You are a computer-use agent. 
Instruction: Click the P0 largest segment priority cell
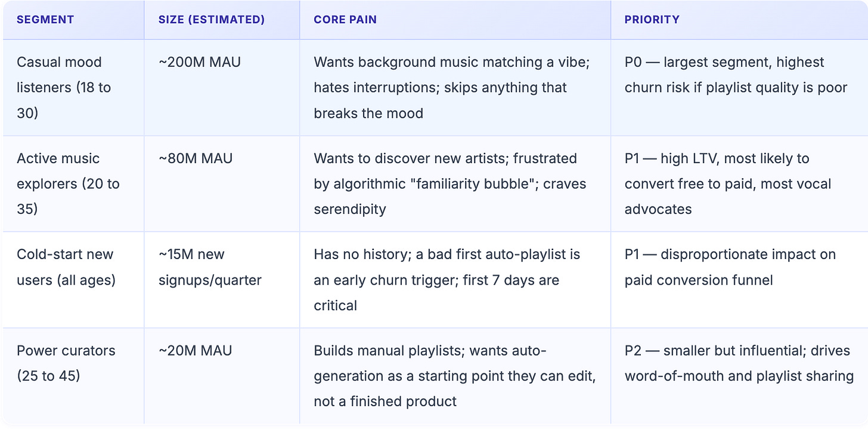[x=739, y=88]
